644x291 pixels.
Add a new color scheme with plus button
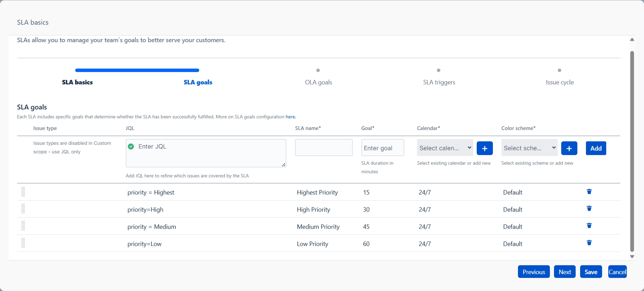[x=569, y=148]
